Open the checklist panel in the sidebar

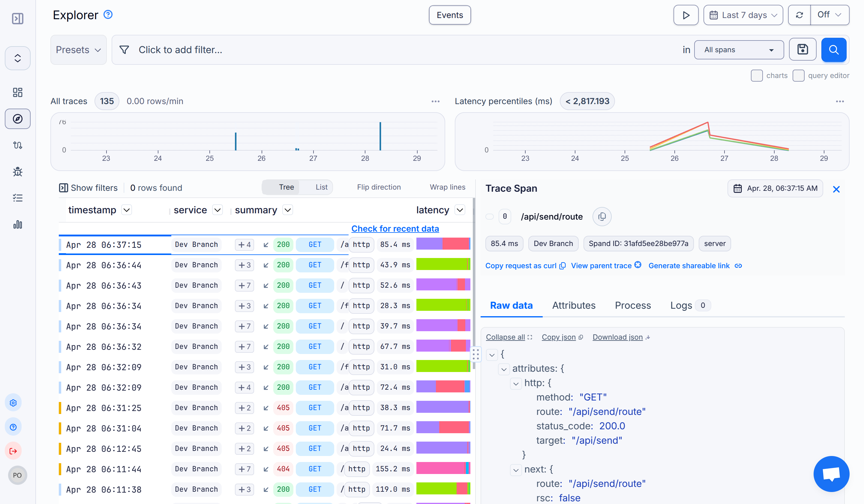pyautogui.click(x=17, y=198)
